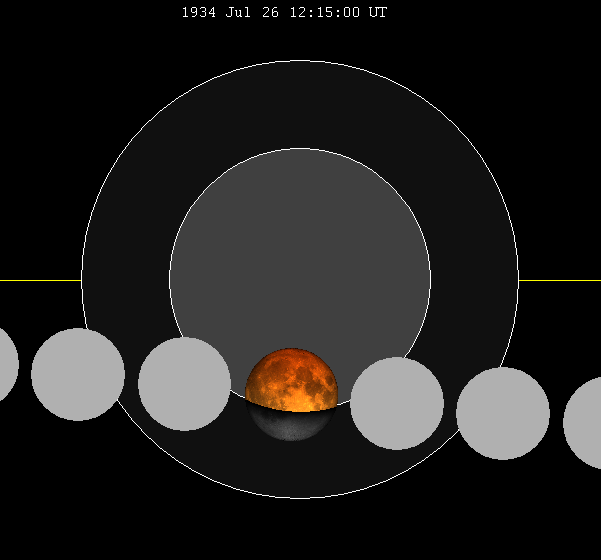Click the cut-off moon at right edge
601x560 pixels.
point(584,423)
